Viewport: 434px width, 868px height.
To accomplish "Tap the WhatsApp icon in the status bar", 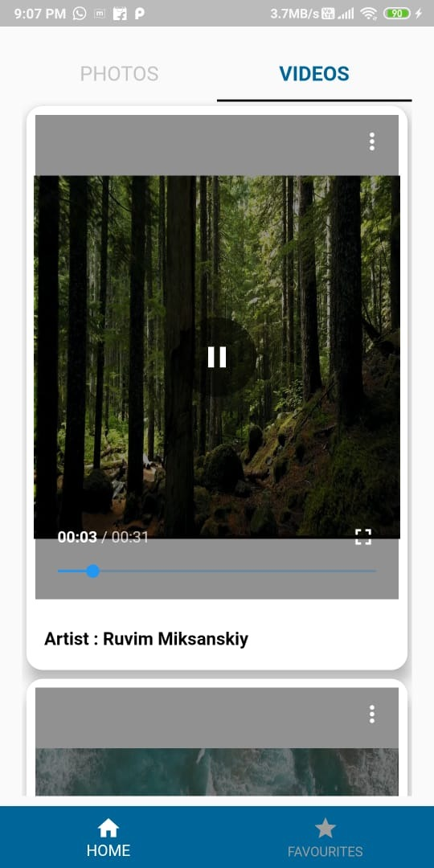I will (80, 14).
